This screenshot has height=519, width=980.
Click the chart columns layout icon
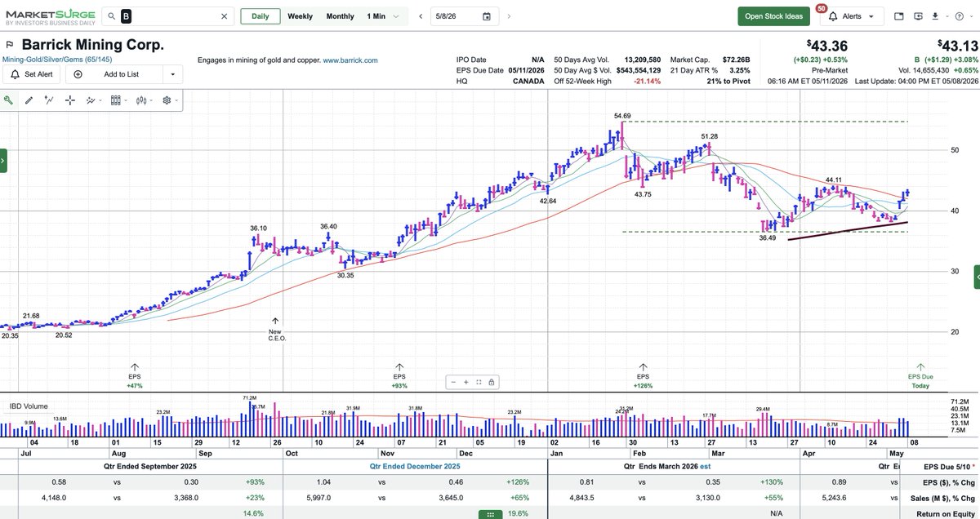[x=115, y=100]
